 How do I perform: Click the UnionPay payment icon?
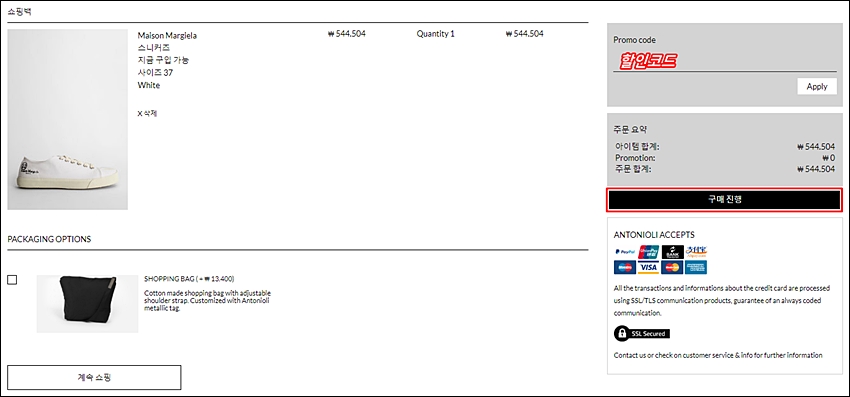coord(649,252)
